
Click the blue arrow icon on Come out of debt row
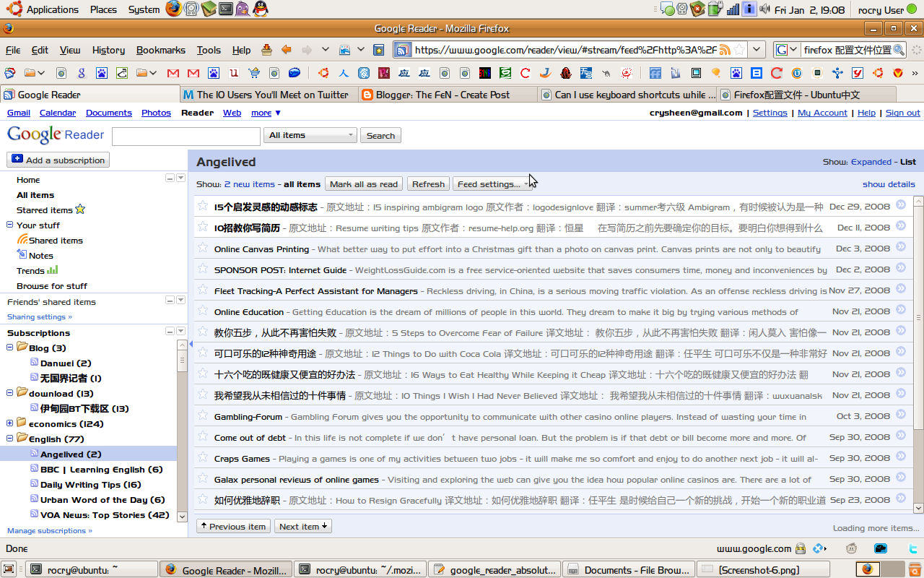[901, 436]
